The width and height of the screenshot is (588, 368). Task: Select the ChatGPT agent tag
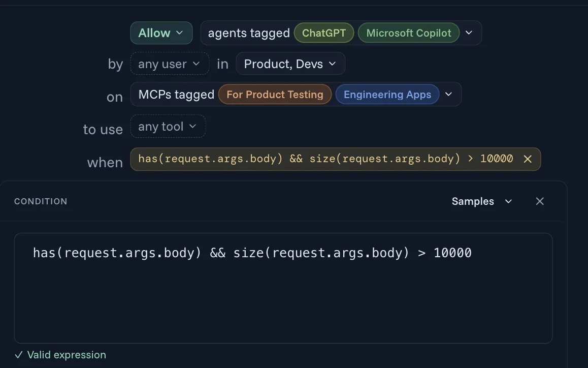324,33
